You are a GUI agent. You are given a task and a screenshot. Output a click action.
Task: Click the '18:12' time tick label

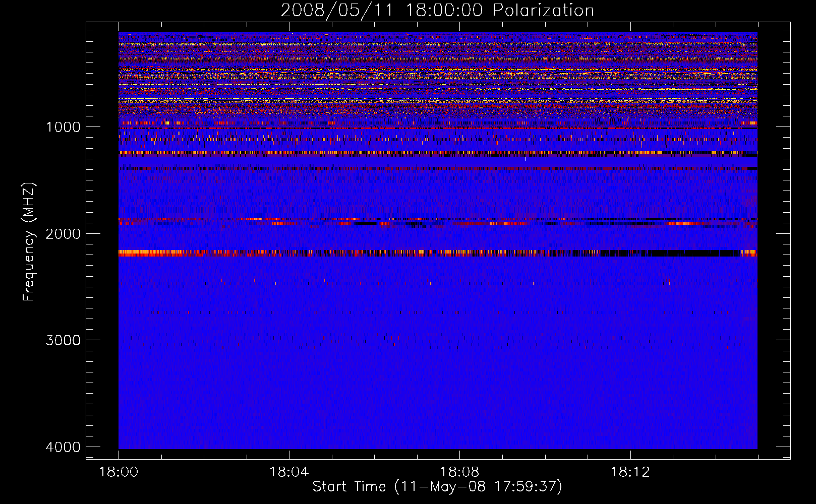pyautogui.click(x=630, y=472)
